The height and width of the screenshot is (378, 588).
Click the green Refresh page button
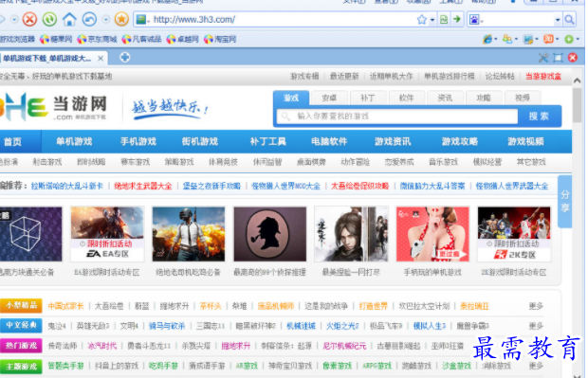[x=49, y=19]
